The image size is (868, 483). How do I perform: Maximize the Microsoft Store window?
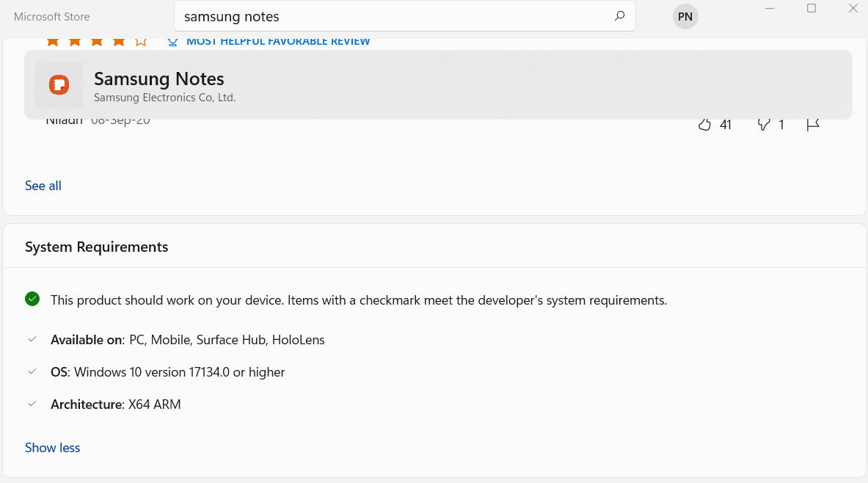(x=812, y=8)
